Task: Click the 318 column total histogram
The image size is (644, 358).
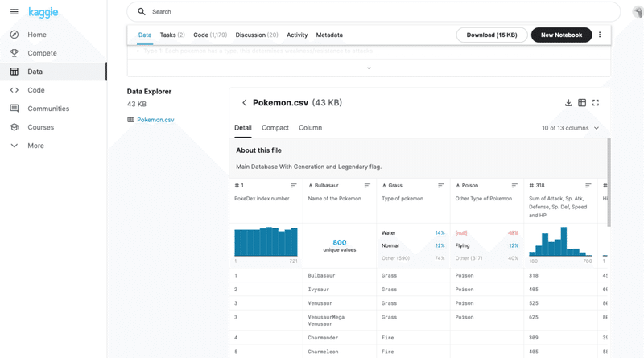Action: coord(560,242)
